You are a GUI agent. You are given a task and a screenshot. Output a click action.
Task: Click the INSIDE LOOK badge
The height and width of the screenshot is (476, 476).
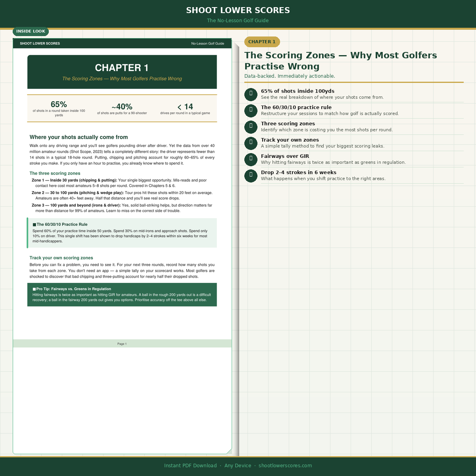pyautogui.click(x=31, y=31)
